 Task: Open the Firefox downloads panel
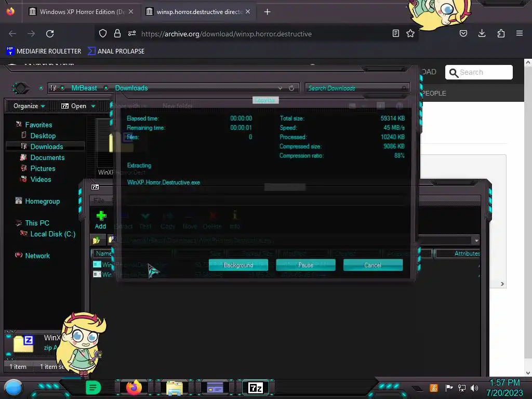click(x=482, y=33)
